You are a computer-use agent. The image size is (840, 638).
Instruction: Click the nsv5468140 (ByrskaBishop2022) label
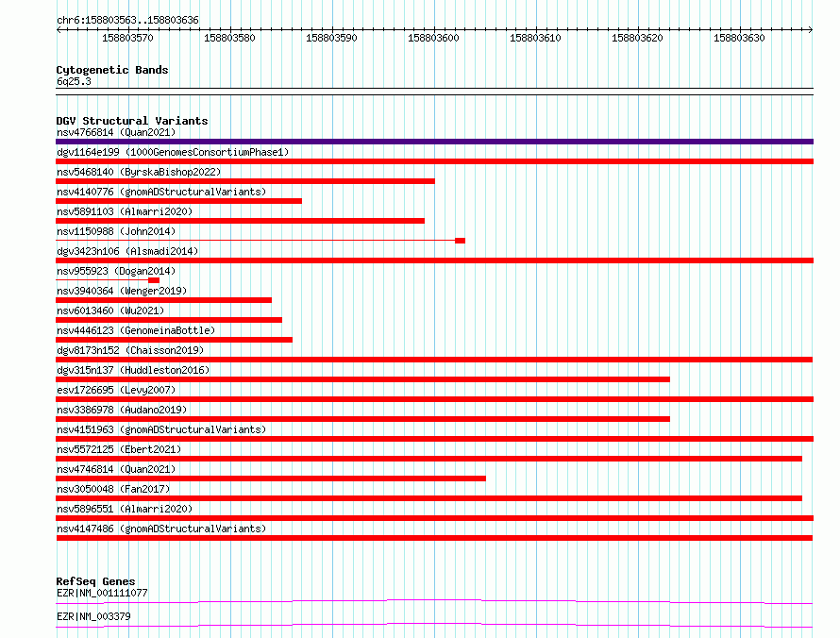[x=139, y=172]
